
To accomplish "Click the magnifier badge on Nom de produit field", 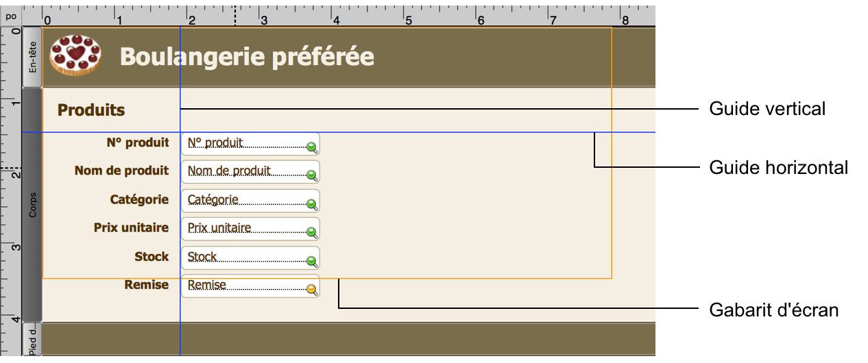I will (x=311, y=175).
